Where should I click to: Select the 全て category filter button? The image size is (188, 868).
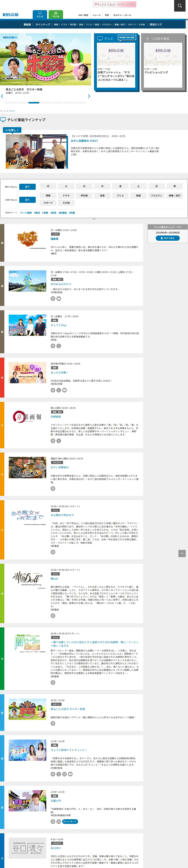coord(27,200)
